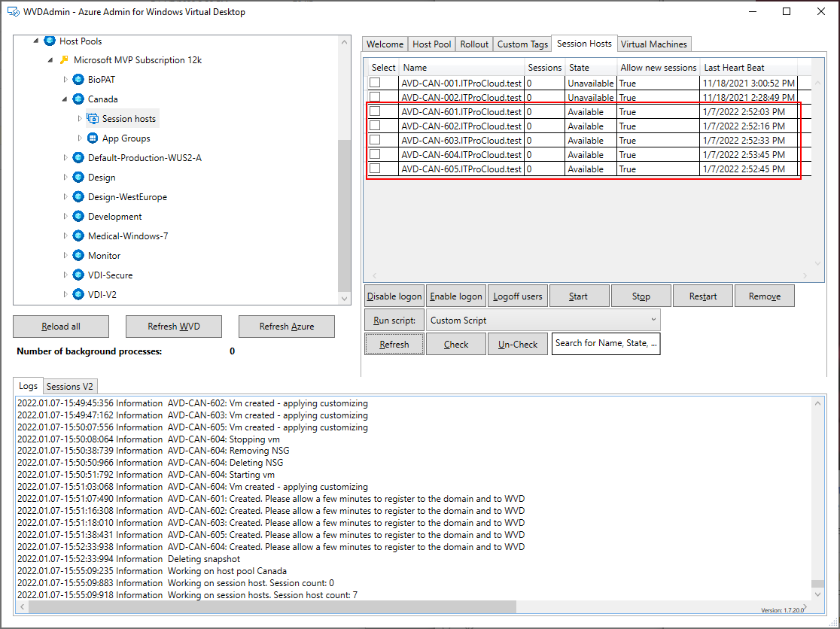The image size is (840, 629).
Task: Click the Logoff users button
Action: [x=518, y=296]
